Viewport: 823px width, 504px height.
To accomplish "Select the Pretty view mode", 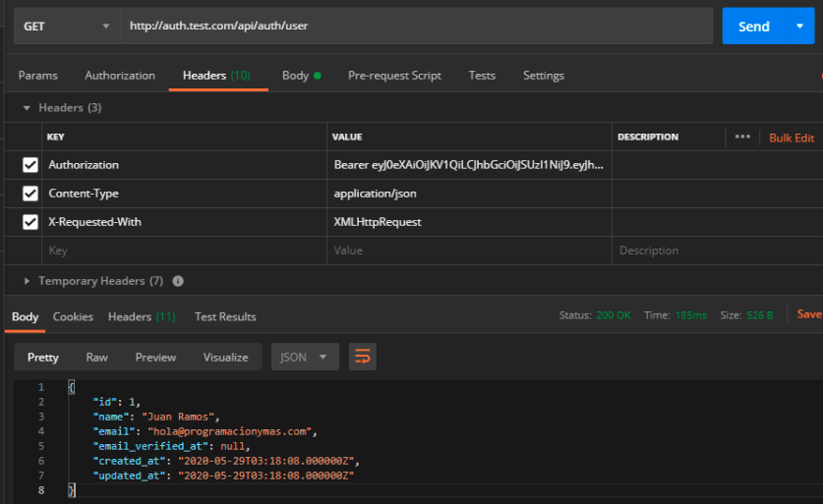I will 43,358.
